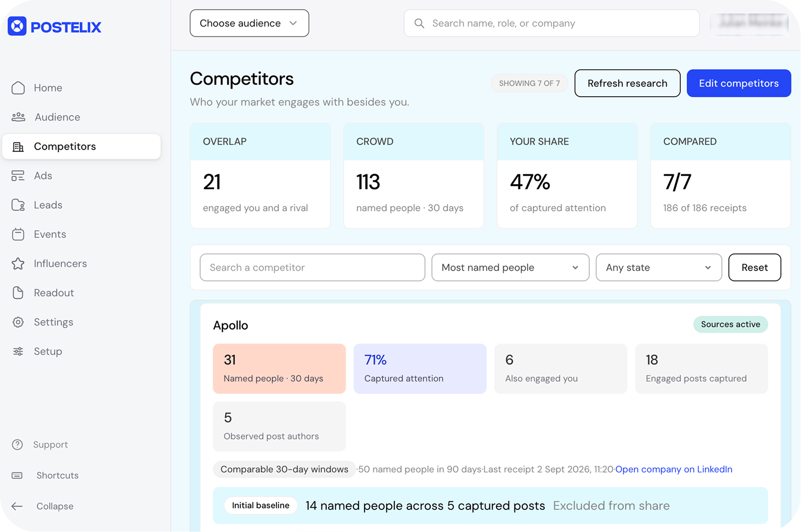Screen dimensions: 801x532
Task: Select Competitors in the sidebar
Action: click(x=82, y=146)
